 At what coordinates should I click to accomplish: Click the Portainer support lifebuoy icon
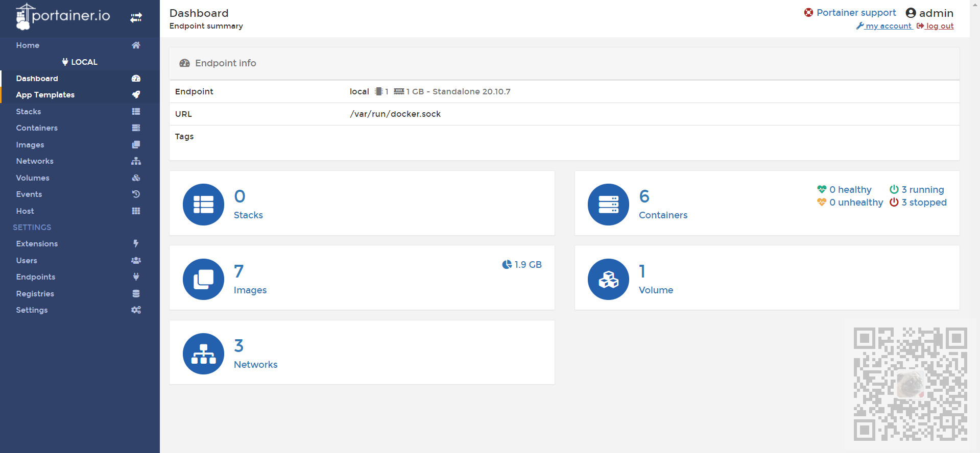click(808, 12)
